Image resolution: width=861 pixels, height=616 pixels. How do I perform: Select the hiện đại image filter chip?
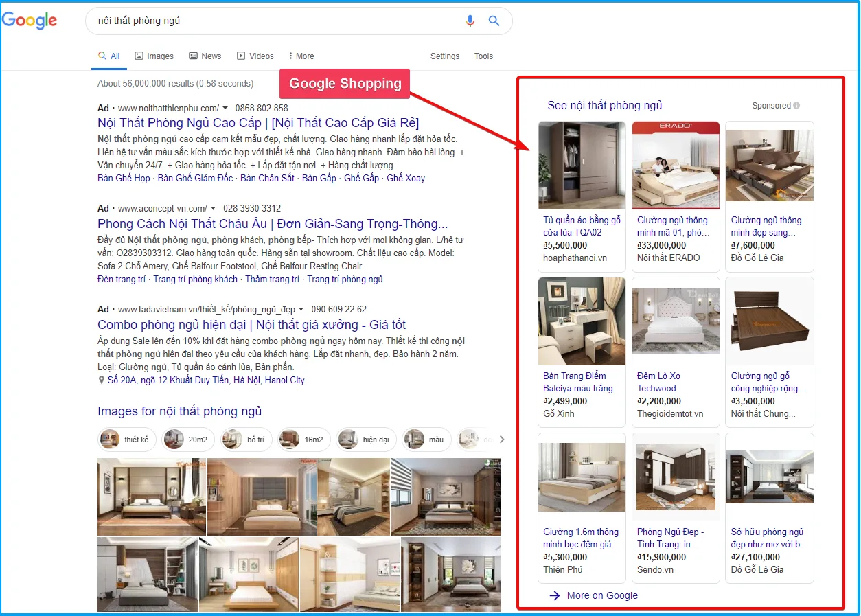click(366, 440)
